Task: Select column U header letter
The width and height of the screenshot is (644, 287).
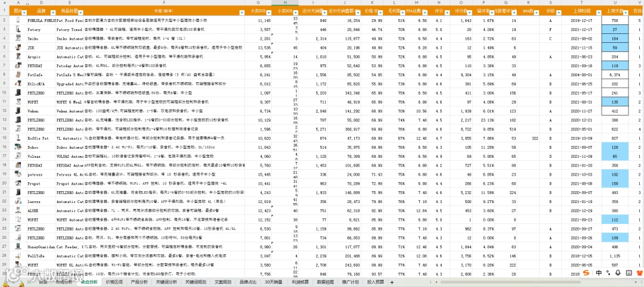Action: click(x=615, y=3)
